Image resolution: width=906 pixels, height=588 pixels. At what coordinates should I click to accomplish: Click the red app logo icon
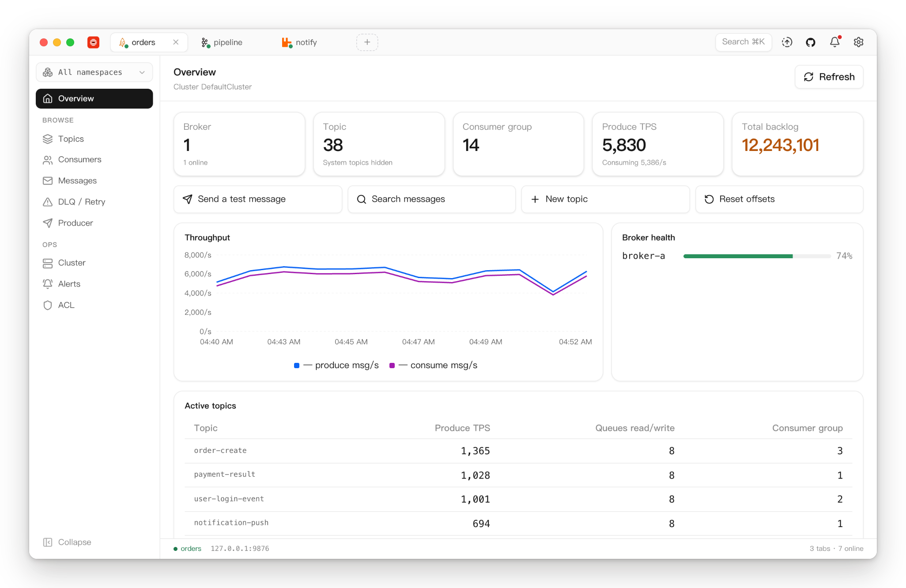(93, 42)
